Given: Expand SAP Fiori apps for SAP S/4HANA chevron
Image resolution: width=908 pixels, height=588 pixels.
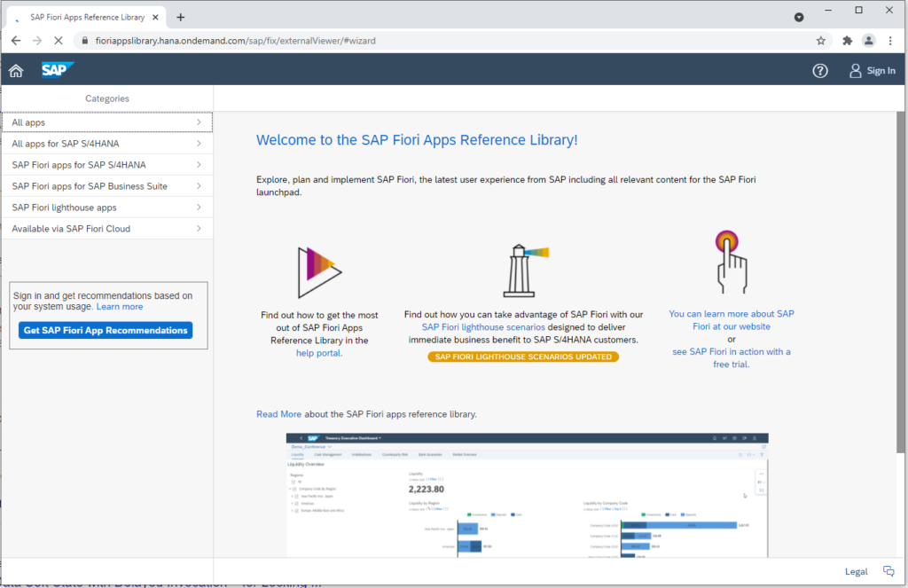Looking at the screenshot, I should [199, 165].
